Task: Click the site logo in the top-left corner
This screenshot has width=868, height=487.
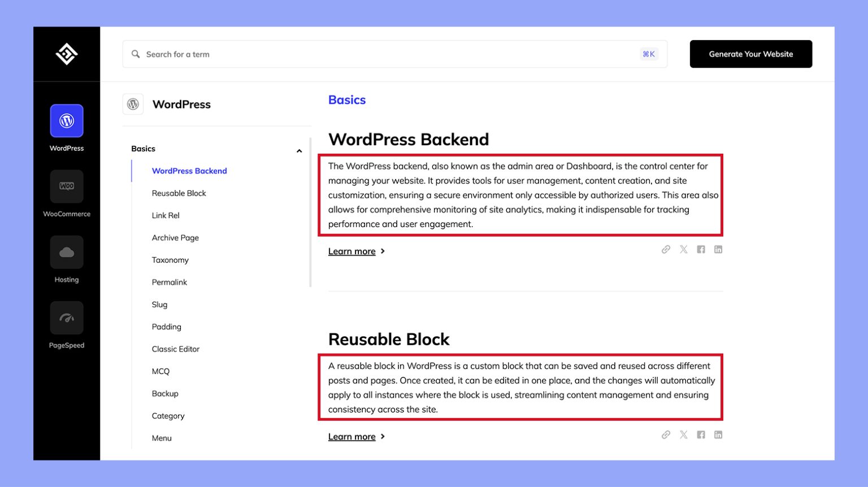Action: click(x=67, y=54)
